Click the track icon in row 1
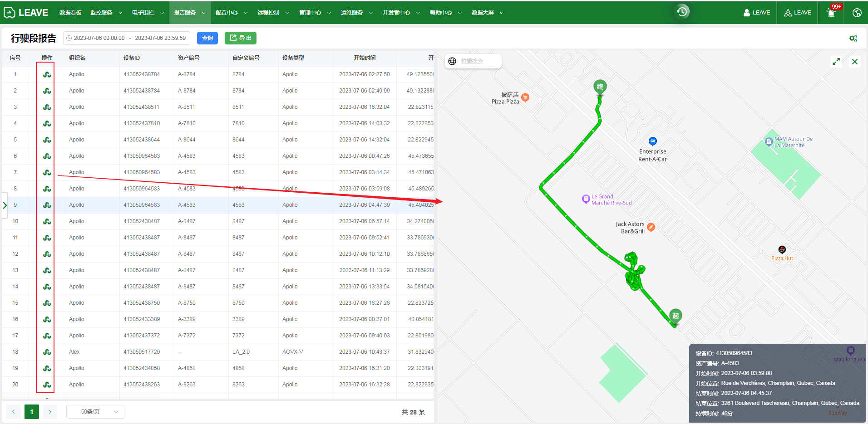The width and height of the screenshot is (868, 424). point(47,74)
